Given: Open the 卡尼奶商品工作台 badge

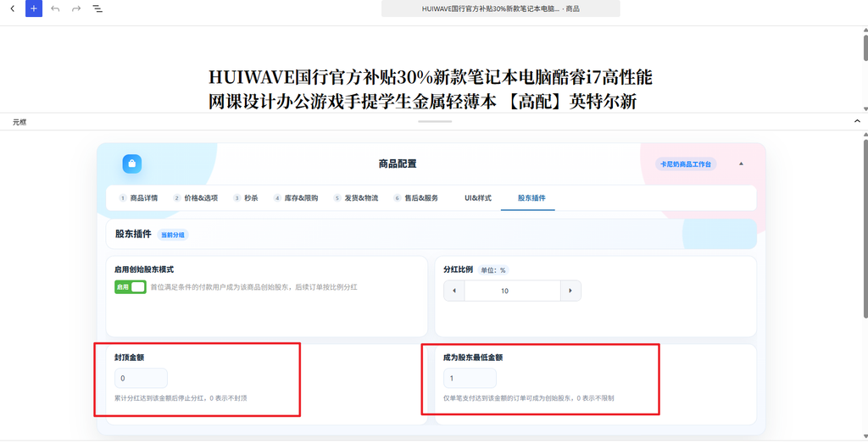Looking at the screenshot, I should 686,164.
